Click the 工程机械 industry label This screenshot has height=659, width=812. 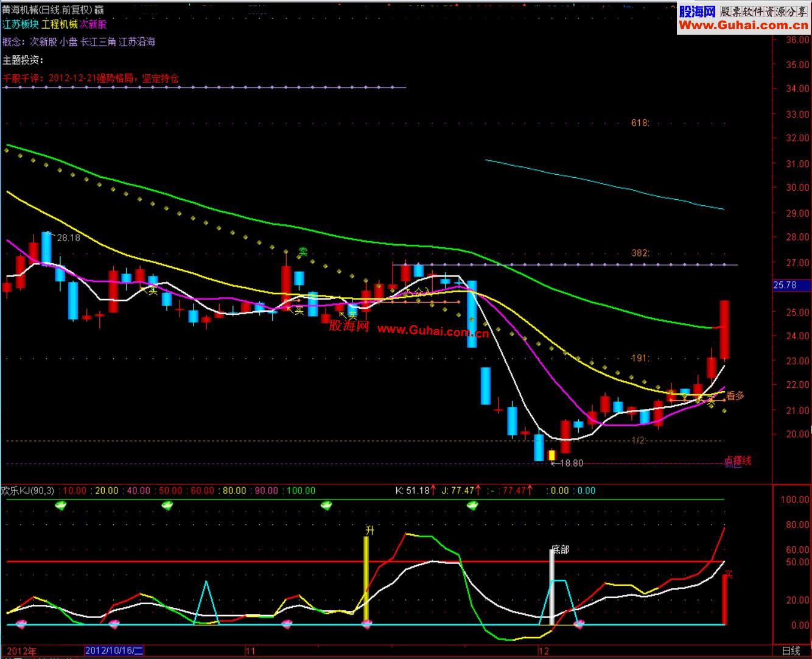pos(60,24)
